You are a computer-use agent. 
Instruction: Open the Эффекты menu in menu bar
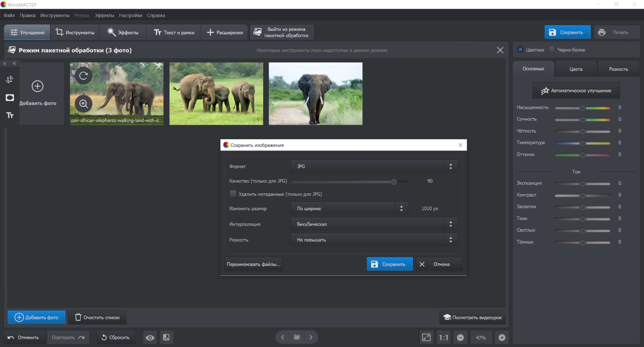(104, 15)
